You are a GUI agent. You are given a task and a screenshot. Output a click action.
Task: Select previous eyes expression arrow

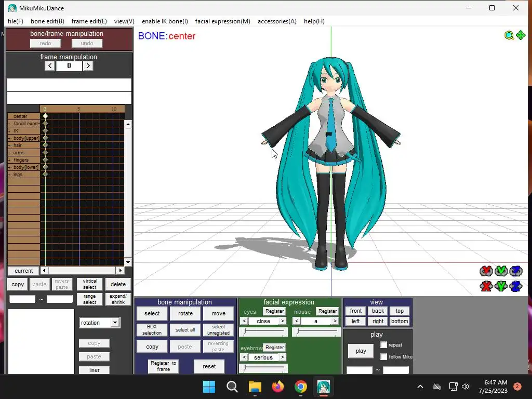coord(244,321)
